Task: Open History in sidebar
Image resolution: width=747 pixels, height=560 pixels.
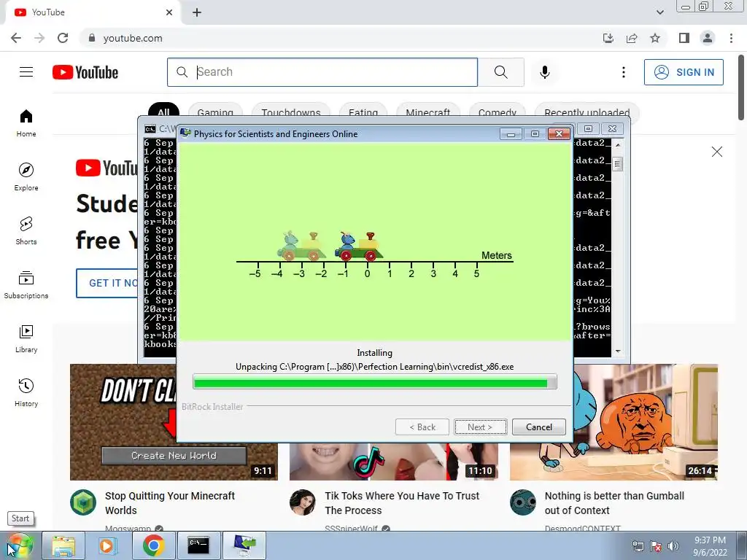Action: [26, 392]
